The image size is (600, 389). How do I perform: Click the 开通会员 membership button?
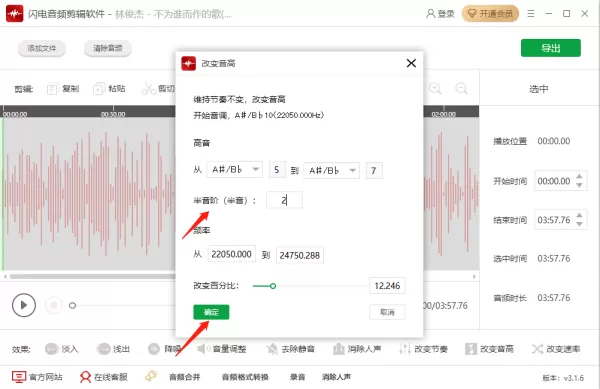490,14
